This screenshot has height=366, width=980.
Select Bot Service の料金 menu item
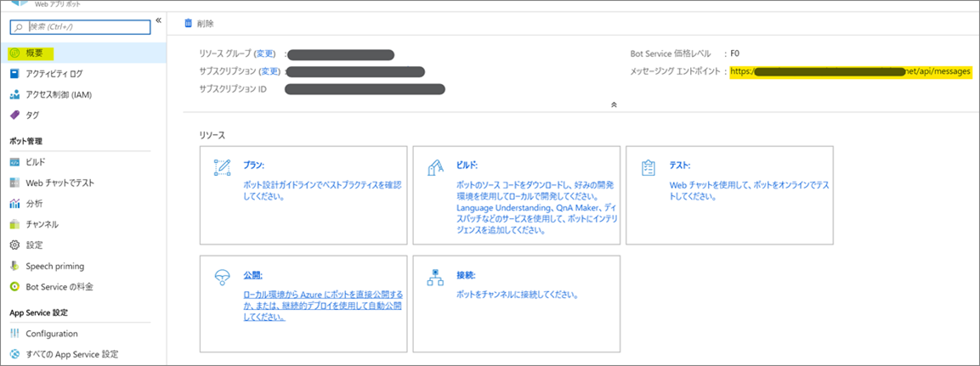coord(59,287)
